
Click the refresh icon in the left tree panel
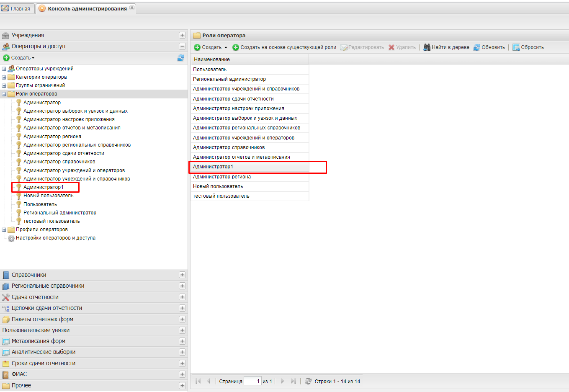click(181, 58)
